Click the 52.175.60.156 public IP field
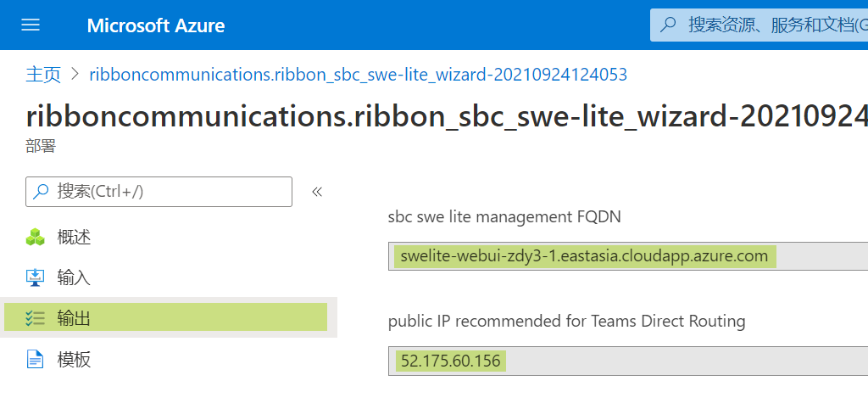Viewport: 868px width, 420px height. point(628,361)
